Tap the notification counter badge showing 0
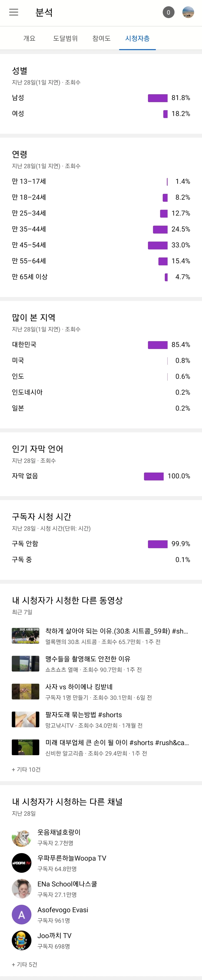The width and height of the screenshot is (202, 980). coord(169,12)
